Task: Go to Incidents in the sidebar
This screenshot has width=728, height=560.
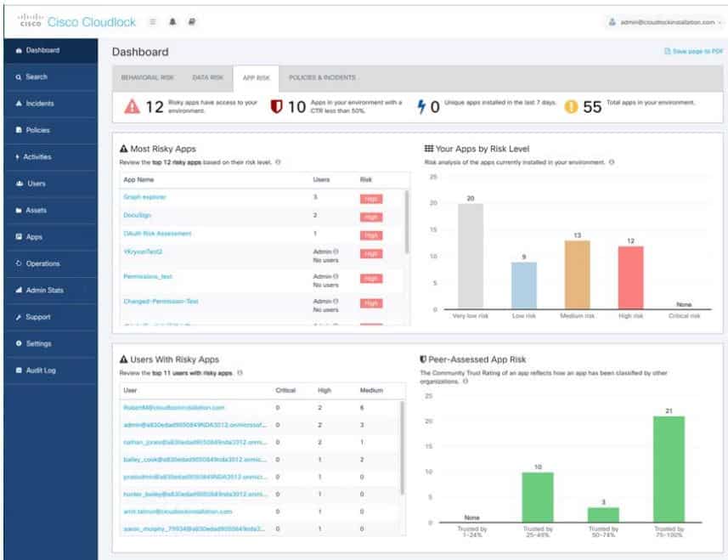Action: [51, 104]
